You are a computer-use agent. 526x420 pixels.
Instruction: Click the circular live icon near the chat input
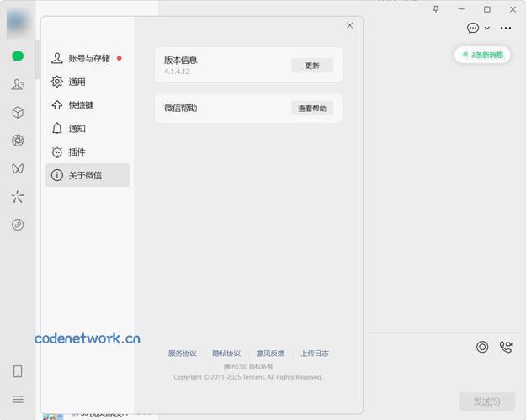coord(482,347)
